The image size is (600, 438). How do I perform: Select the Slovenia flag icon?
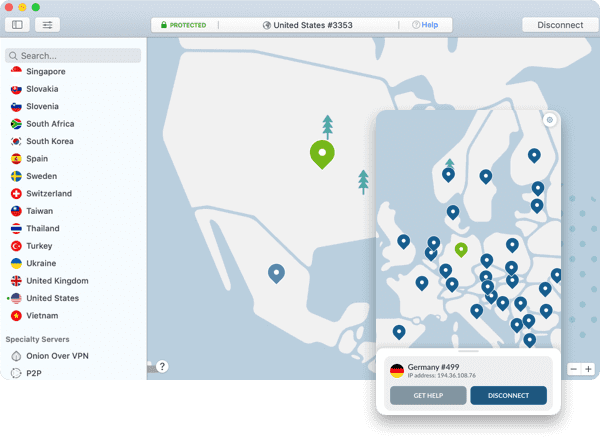point(16,106)
